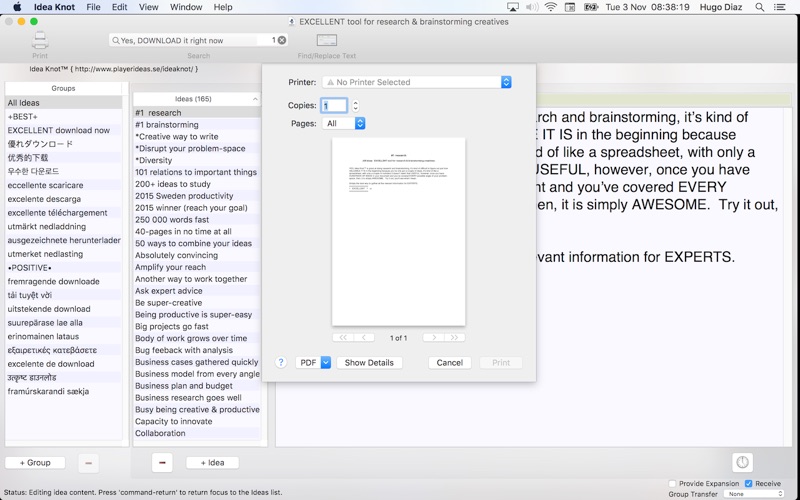Open the Edit menu
The height and width of the screenshot is (500, 800).
[119, 7]
